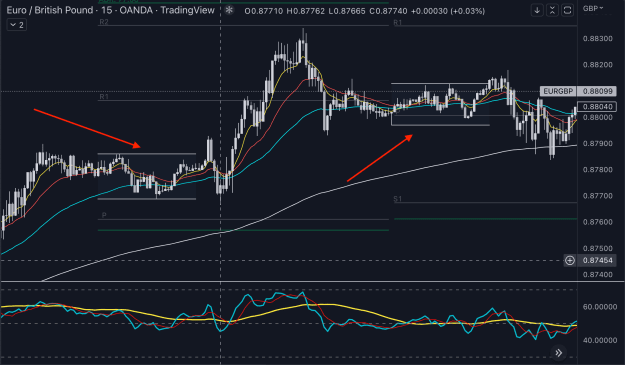The width and height of the screenshot is (625, 365).
Task: Click the P pivot level label
Action: [x=104, y=215]
